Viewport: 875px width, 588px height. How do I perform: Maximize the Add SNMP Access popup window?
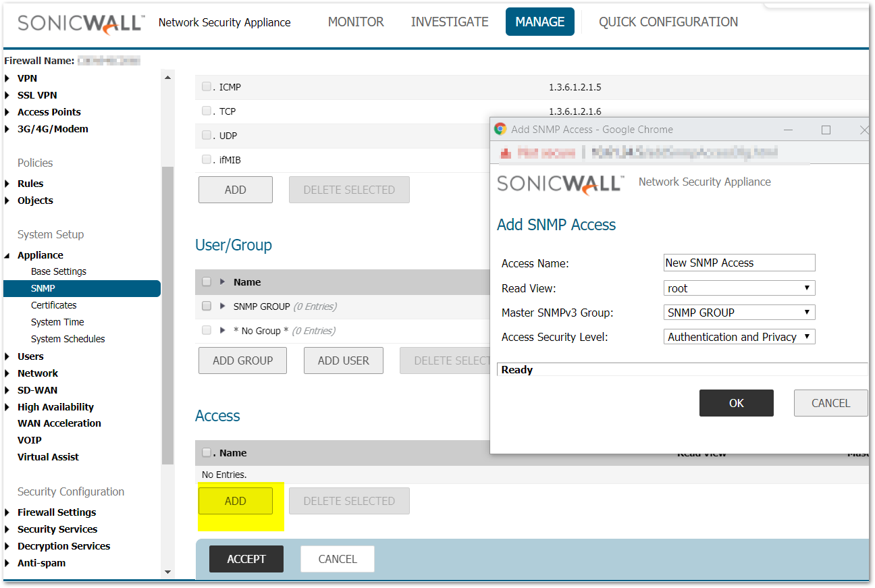[826, 130]
